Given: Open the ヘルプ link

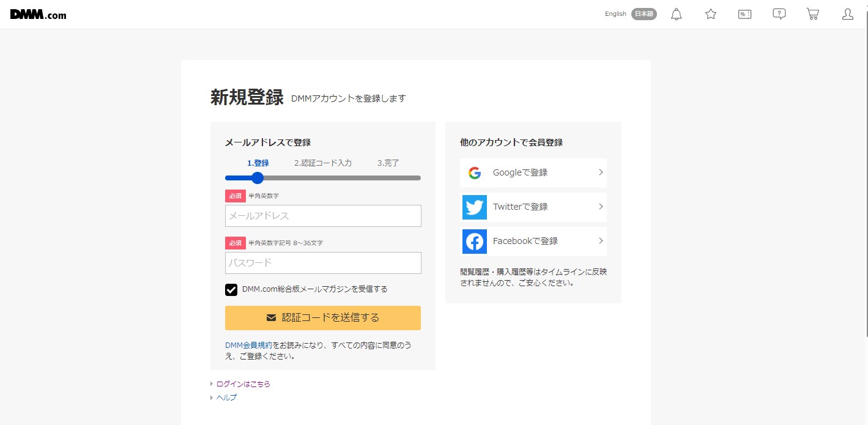Looking at the screenshot, I should [226, 397].
